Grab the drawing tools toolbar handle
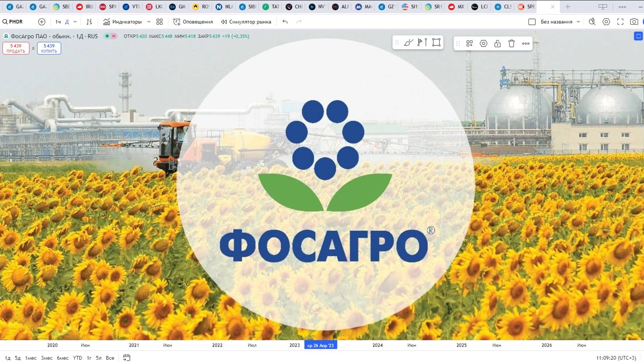The height and width of the screenshot is (362, 644). pyautogui.click(x=397, y=43)
